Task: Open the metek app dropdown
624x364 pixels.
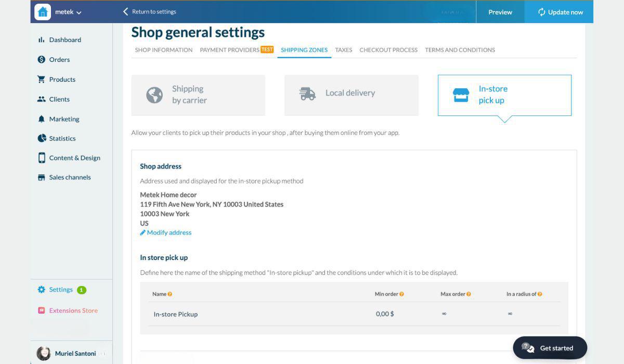Action: click(x=68, y=12)
